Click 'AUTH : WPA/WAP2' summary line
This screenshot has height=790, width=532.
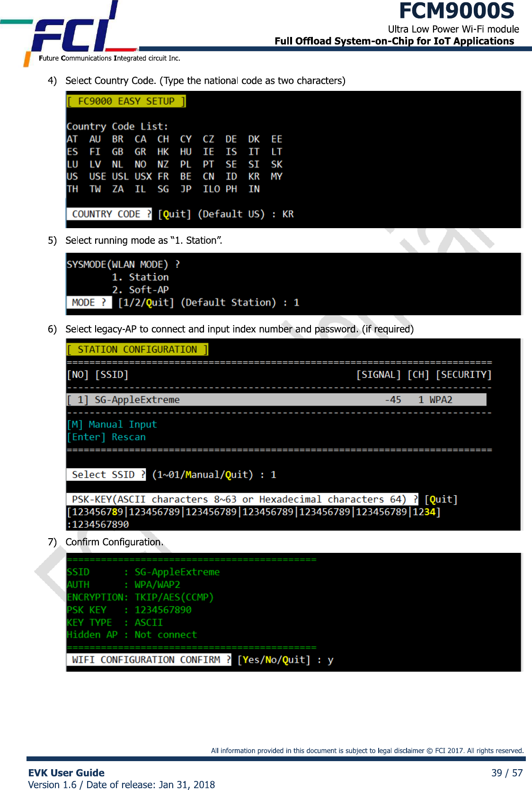(x=123, y=585)
